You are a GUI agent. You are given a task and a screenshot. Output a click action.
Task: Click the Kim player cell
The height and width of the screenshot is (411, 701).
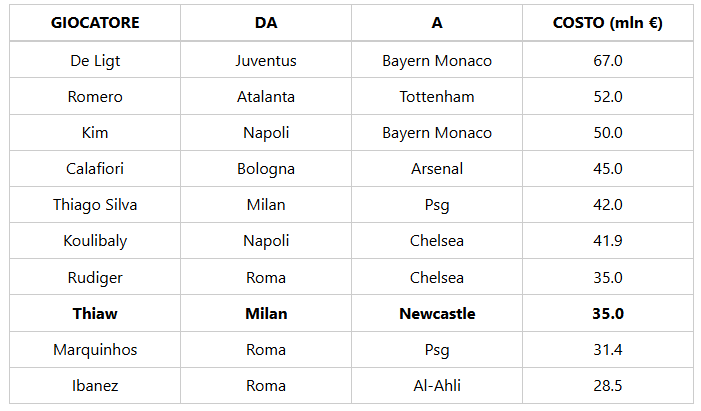pos(95,133)
